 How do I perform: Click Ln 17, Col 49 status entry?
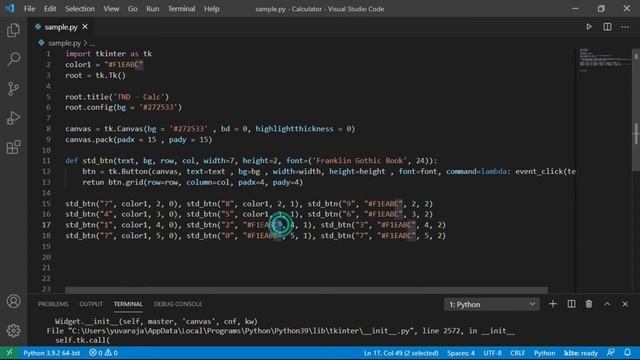(x=401, y=353)
